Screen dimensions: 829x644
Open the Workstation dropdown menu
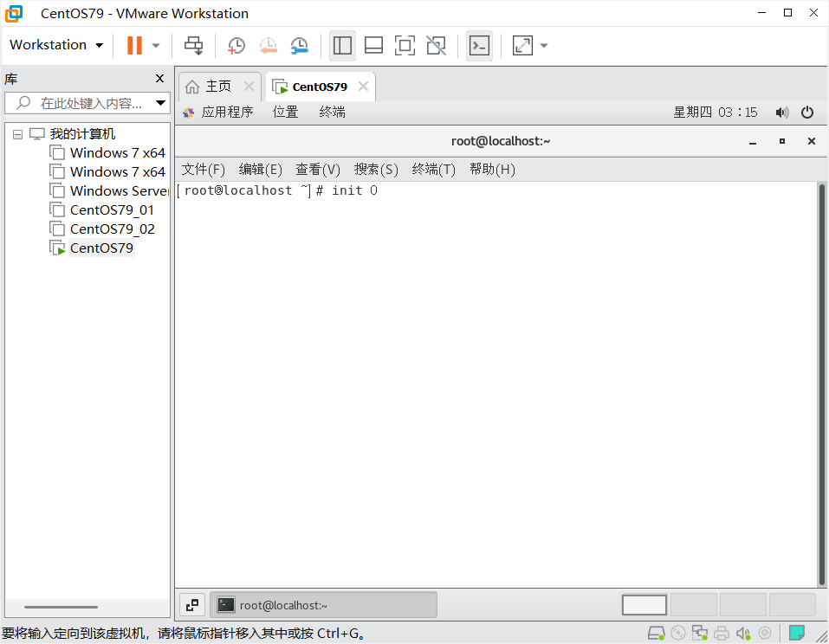(56, 45)
